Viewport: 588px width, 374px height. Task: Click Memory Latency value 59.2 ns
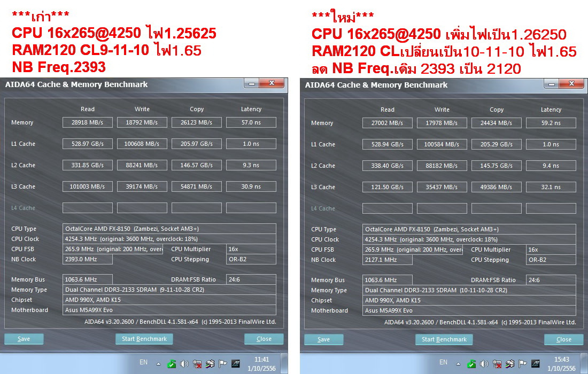[551, 123]
